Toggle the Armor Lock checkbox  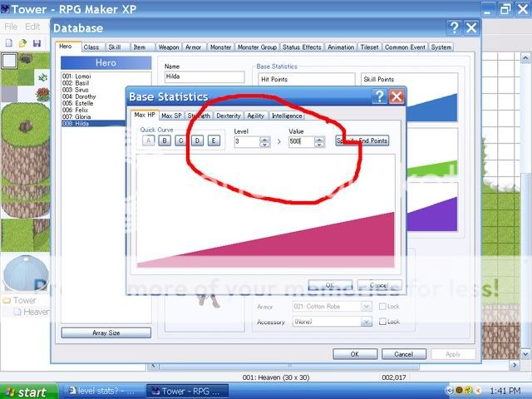coord(382,307)
